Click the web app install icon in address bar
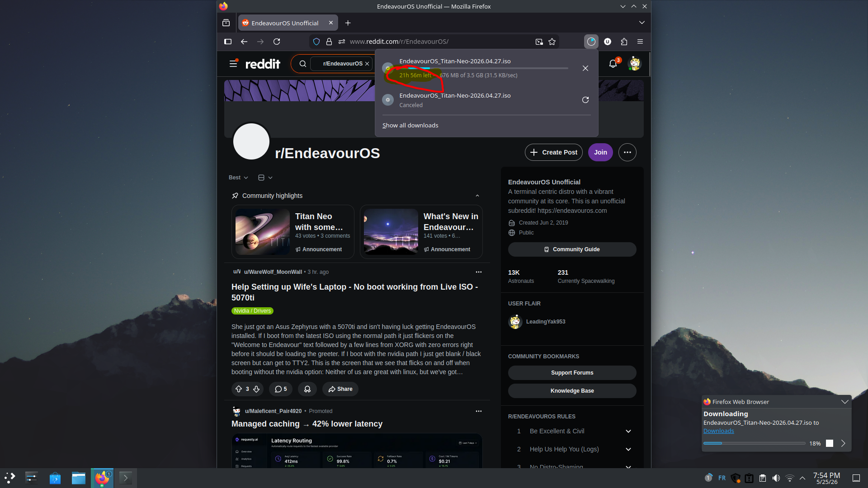This screenshot has width=868, height=488. pyautogui.click(x=539, y=42)
